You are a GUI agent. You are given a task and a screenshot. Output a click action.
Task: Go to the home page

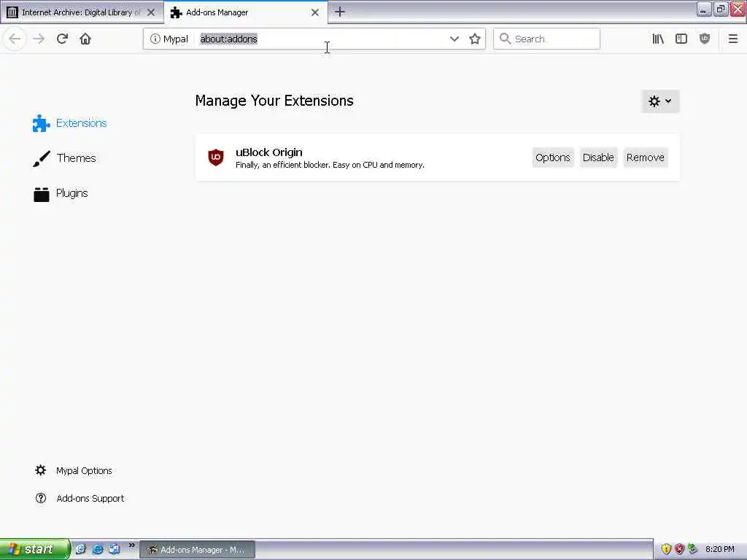(85, 39)
